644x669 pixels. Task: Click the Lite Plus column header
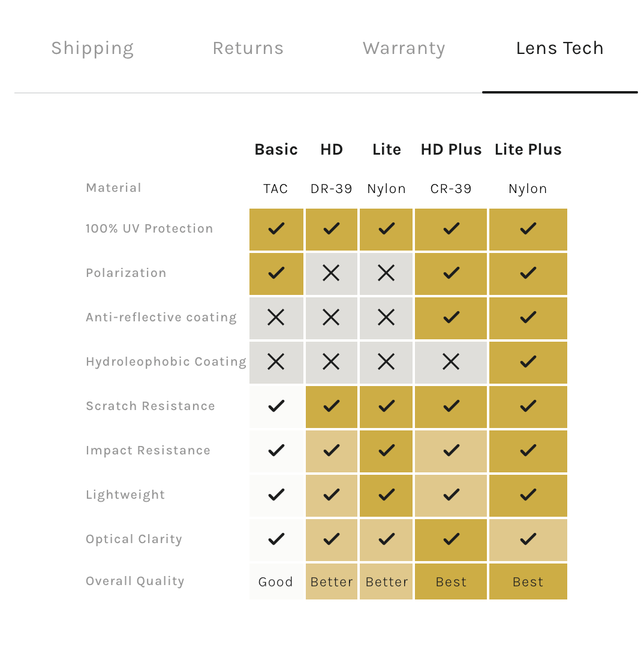528,150
